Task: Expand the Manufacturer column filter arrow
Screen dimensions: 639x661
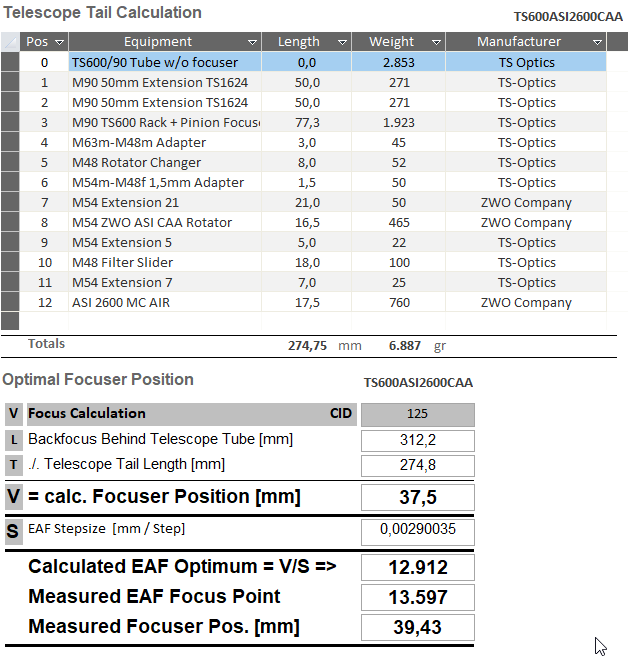Action: pos(597,42)
